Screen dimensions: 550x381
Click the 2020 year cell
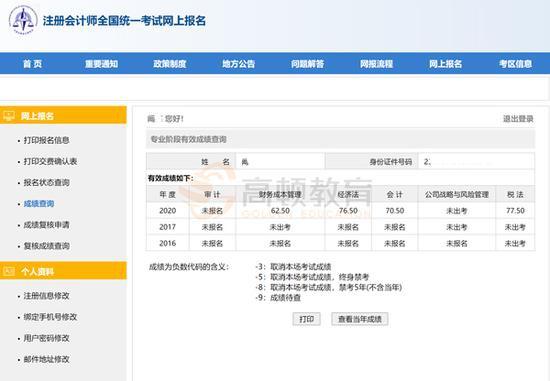[168, 210]
